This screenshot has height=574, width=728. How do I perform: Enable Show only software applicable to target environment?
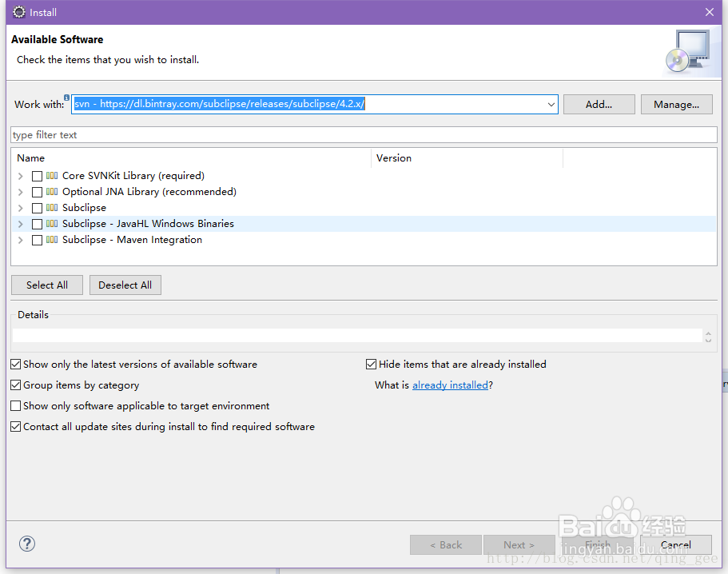(16, 406)
